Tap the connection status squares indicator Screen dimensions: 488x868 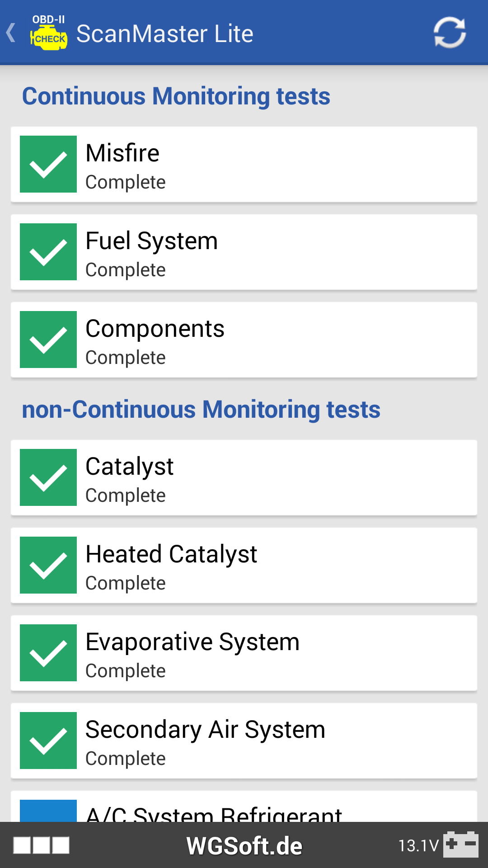41,845
